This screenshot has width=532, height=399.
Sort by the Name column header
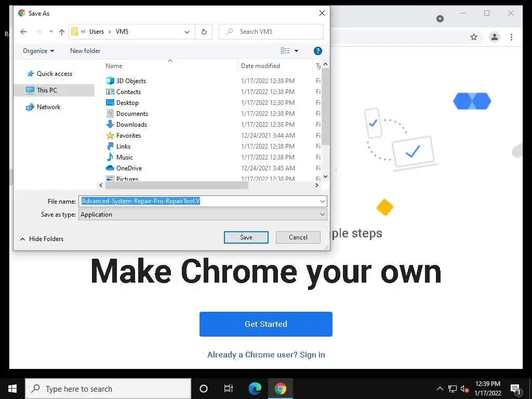click(x=114, y=66)
